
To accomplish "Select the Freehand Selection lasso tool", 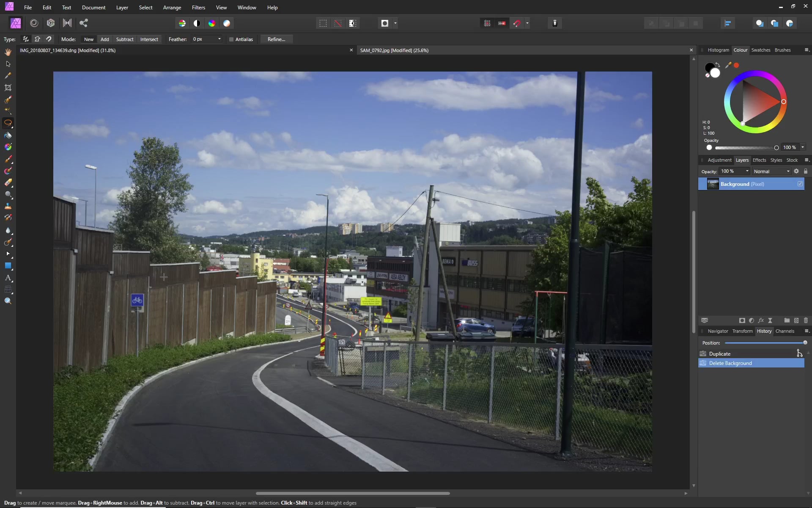I will click(x=8, y=123).
